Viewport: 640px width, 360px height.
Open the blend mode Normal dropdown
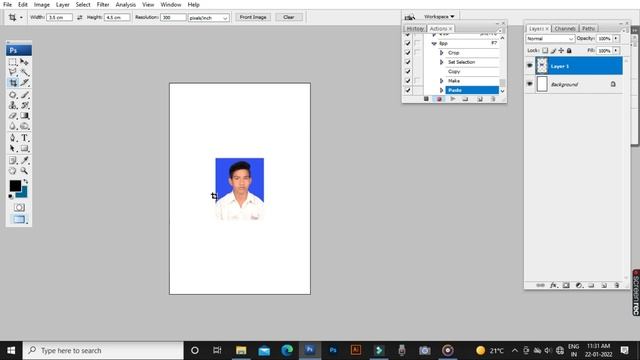pos(550,38)
